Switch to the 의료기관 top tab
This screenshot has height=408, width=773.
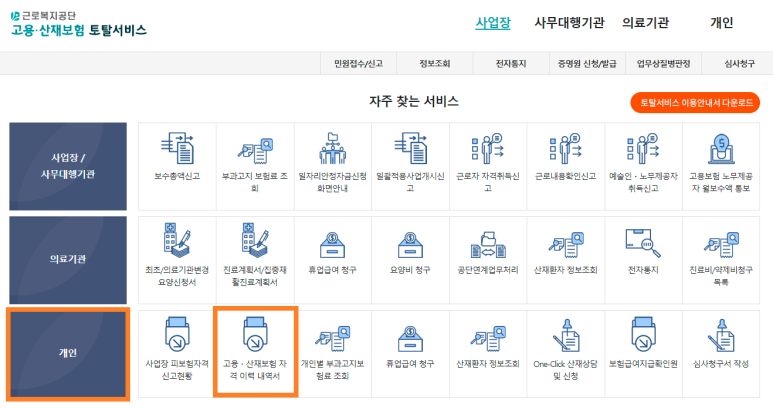[645, 23]
